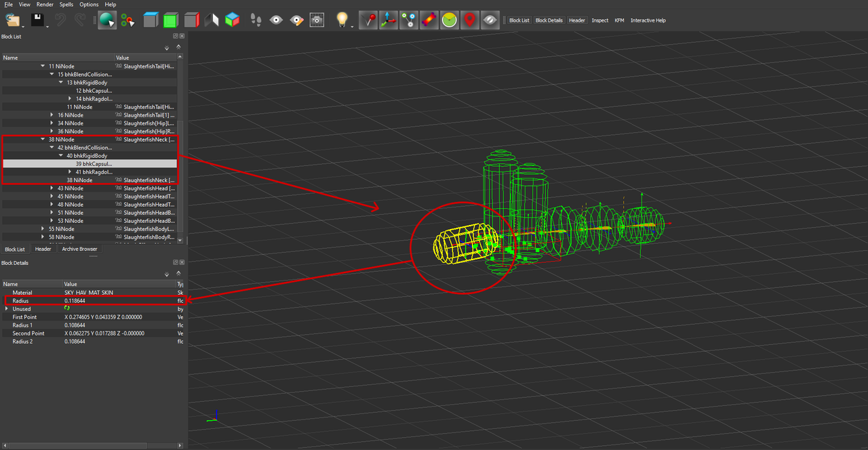Screen dimensions: 868x450
Task: Toggle the Header toolbar button
Action: [577, 20]
